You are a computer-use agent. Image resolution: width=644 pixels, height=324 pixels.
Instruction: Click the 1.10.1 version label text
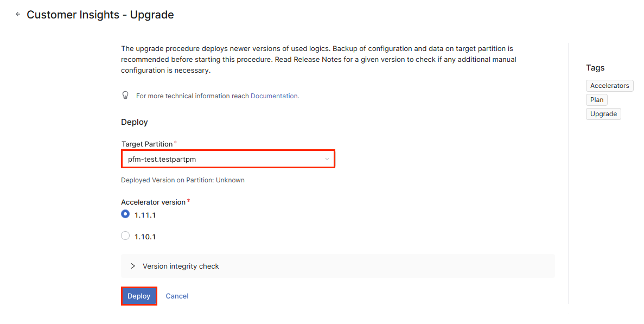[145, 237]
